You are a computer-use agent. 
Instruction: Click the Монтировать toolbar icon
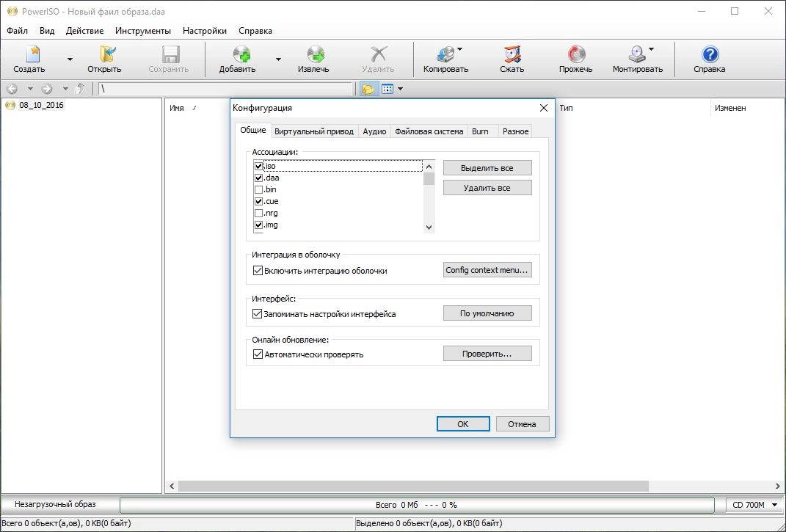pos(636,54)
